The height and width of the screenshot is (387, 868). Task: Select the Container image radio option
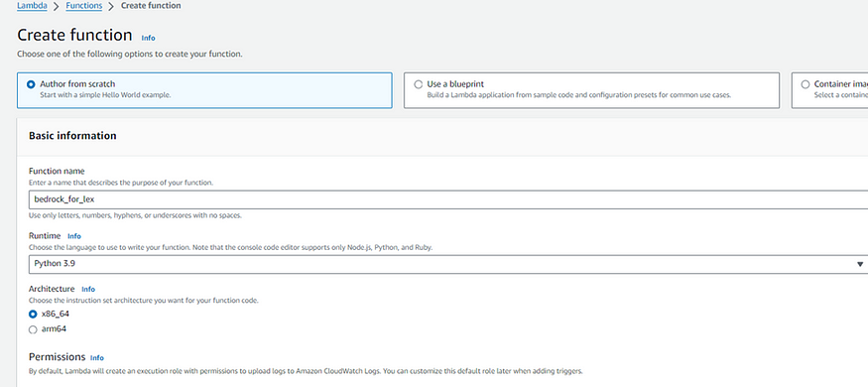pyautogui.click(x=805, y=84)
